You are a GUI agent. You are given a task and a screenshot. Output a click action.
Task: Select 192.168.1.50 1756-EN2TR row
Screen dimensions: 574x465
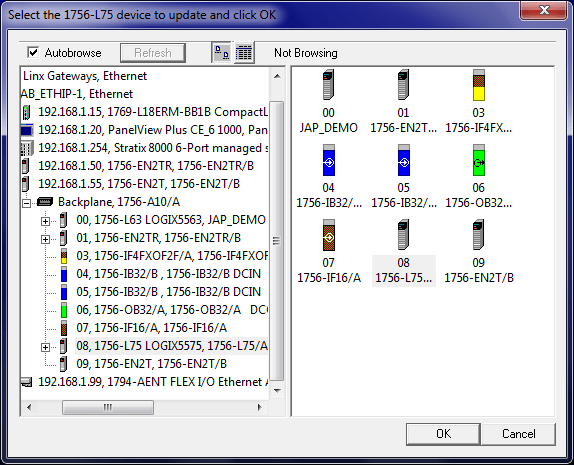pos(146,165)
